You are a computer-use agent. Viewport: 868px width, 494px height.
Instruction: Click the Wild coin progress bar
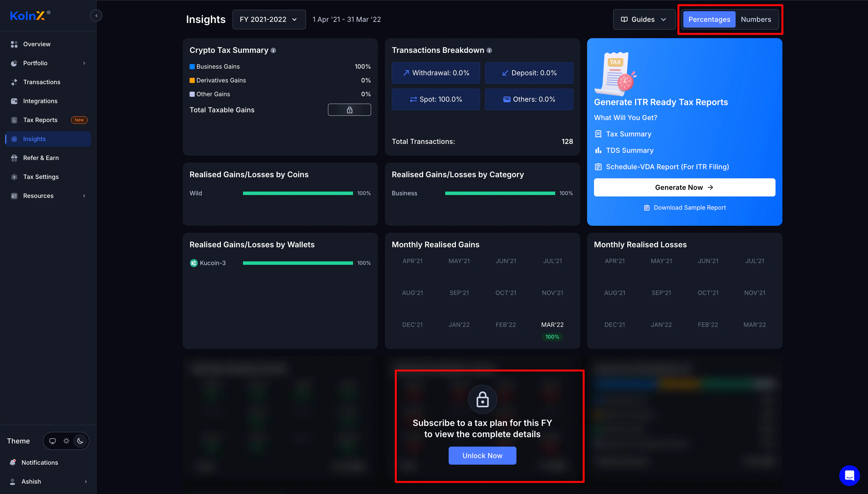pos(298,193)
